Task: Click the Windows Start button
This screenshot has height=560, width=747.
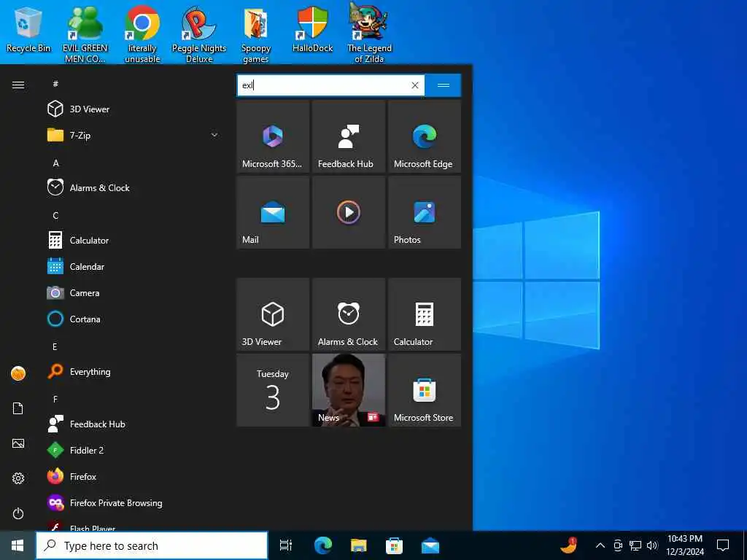Action: point(18,545)
